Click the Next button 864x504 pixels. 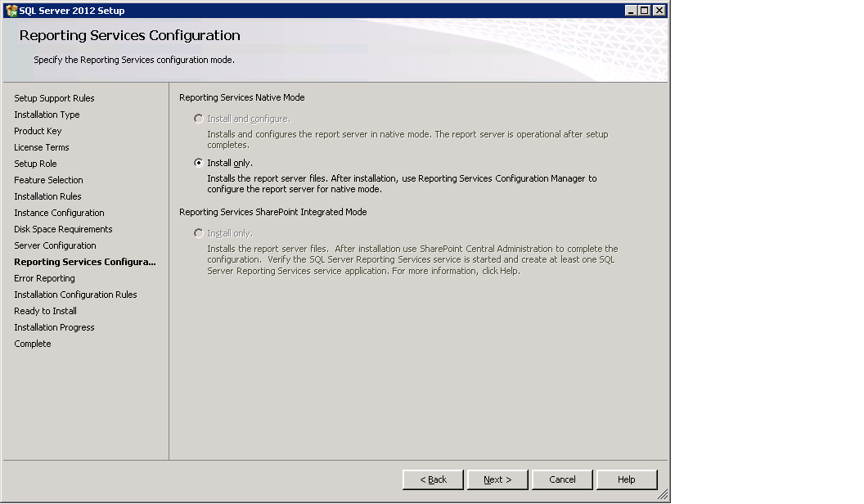497,479
